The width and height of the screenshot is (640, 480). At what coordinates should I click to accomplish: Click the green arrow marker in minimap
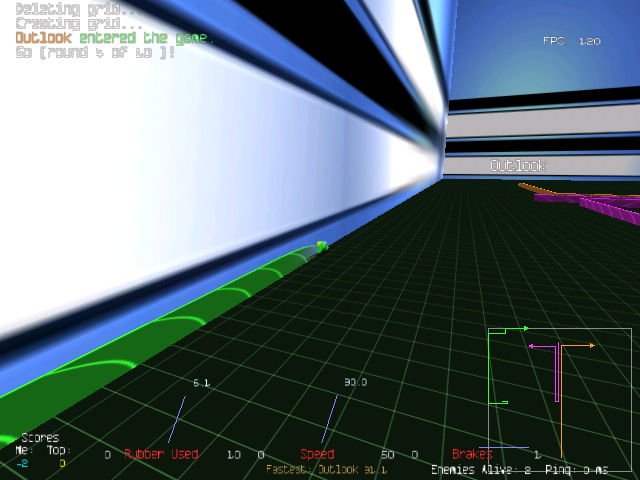[x=524, y=328]
